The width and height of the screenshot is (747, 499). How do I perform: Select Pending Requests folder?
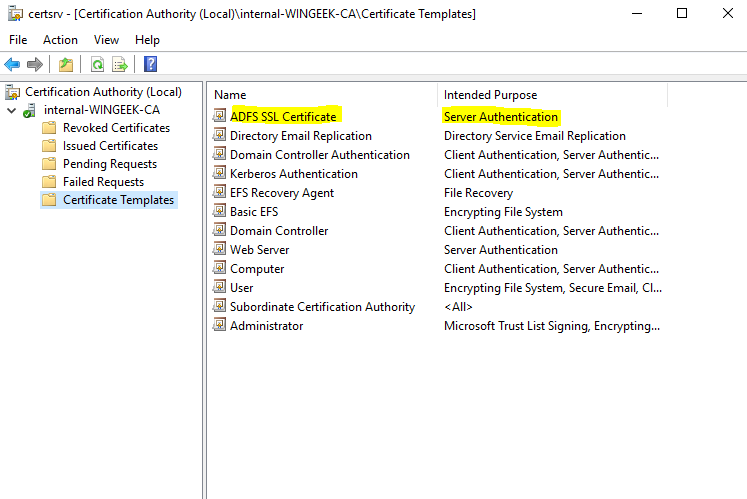109,164
